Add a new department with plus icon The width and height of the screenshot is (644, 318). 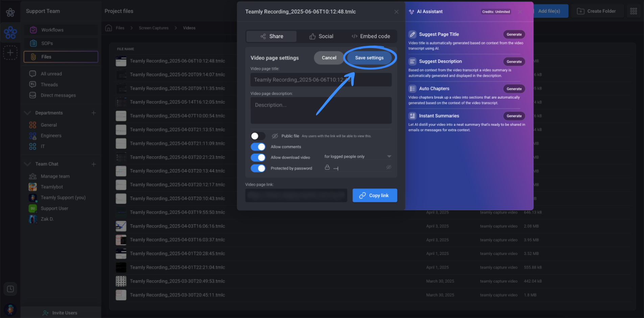click(x=94, y=113)
